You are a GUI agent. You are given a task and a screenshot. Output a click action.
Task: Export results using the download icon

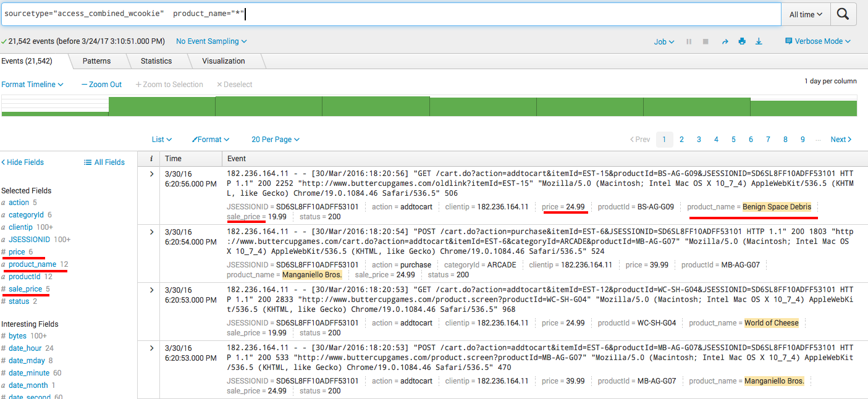pos(759,41)
